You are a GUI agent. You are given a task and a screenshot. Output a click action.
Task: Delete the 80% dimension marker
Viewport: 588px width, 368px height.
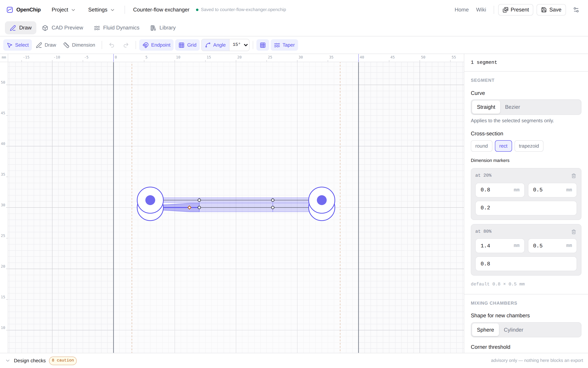574,232
